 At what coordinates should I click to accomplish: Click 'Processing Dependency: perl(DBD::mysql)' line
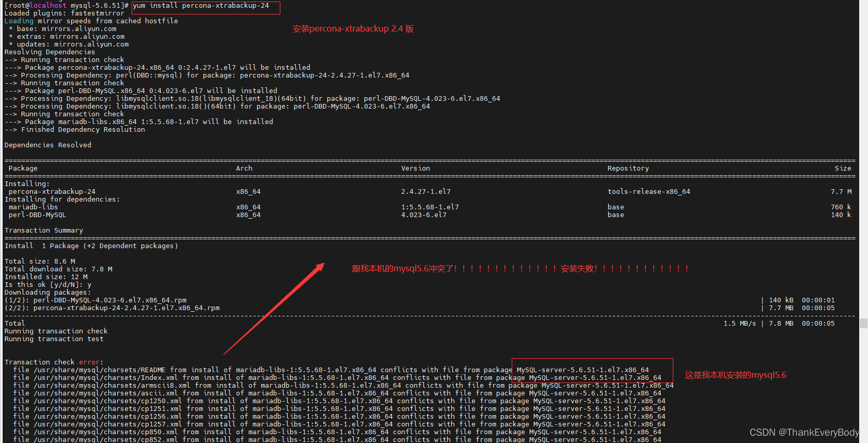[x=207, y=75]
